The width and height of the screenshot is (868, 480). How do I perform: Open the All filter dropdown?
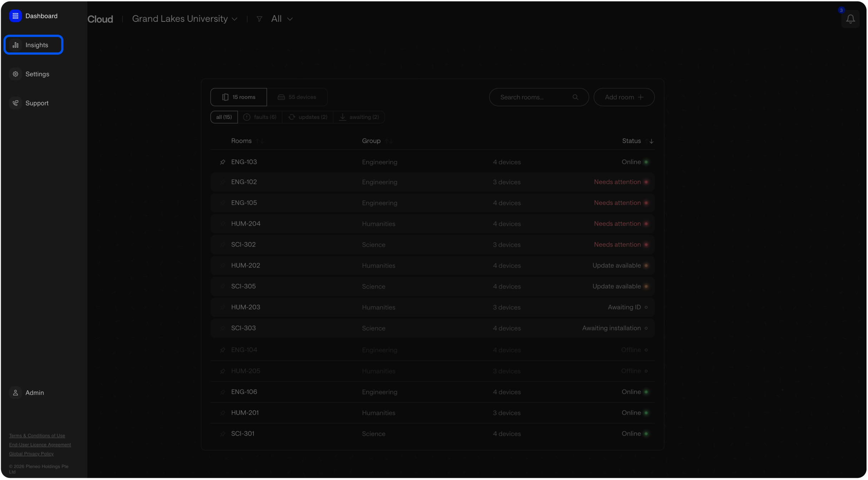point(282,19)
